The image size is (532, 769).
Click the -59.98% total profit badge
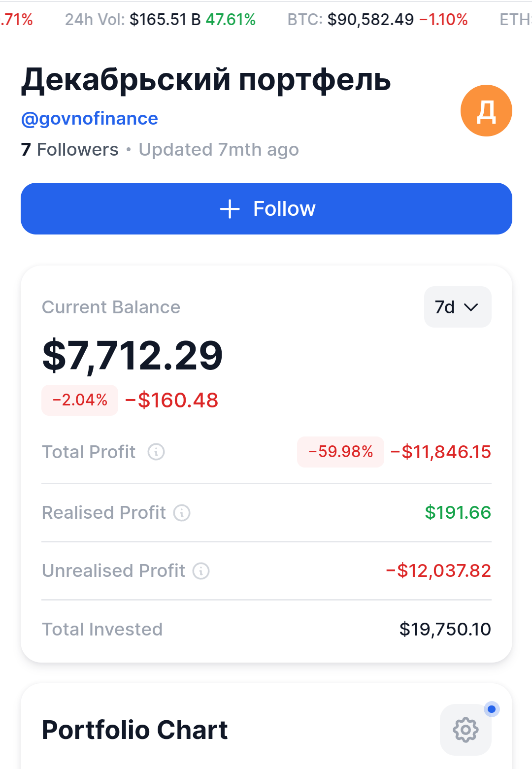point(340,452)
